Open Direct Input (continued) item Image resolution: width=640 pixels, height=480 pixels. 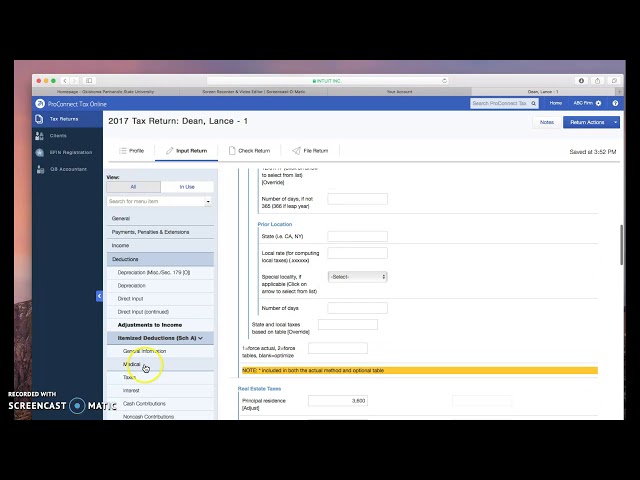click(160, 312)
